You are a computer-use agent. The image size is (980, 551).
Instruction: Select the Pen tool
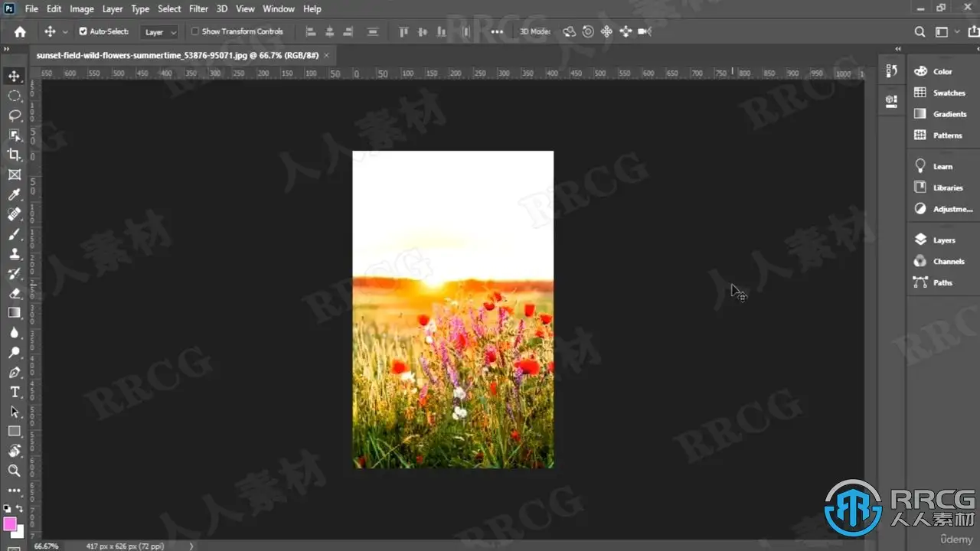(14, 372)
